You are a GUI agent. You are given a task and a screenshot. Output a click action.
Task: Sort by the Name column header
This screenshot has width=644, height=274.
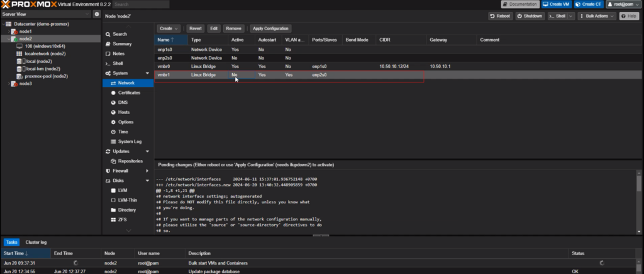pos(171,40)
